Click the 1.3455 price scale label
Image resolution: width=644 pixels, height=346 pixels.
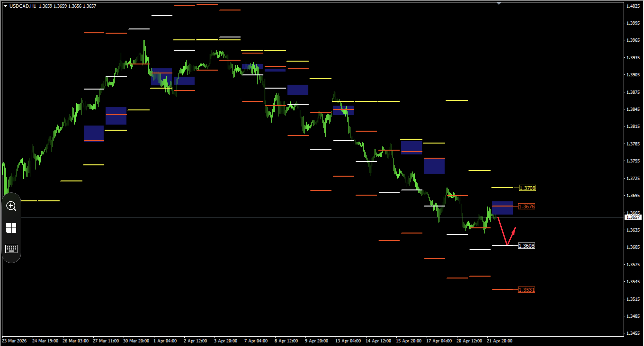point(633,333)
